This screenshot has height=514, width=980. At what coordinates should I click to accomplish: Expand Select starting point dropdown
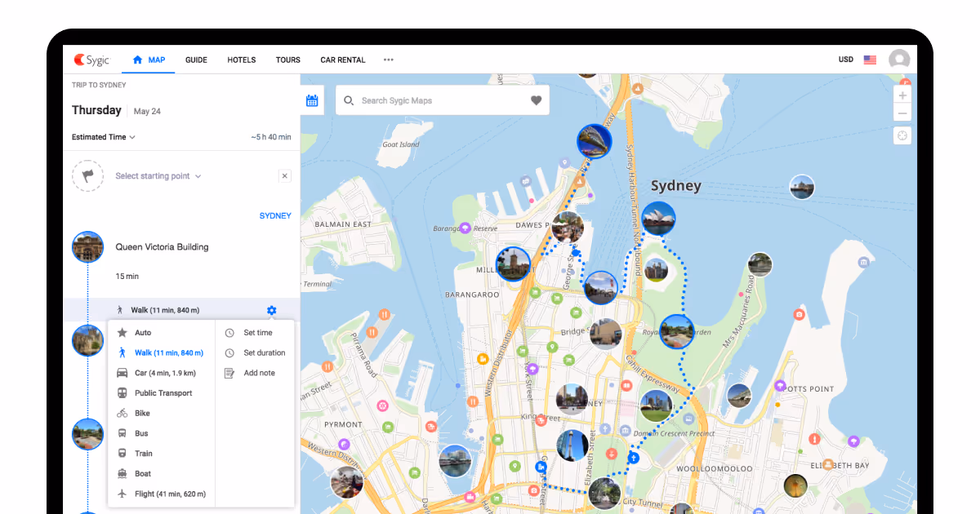tap(158, 176)
